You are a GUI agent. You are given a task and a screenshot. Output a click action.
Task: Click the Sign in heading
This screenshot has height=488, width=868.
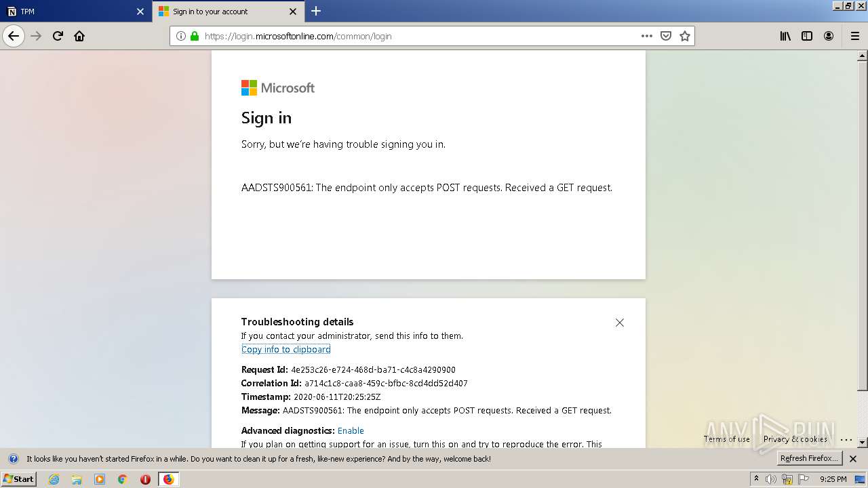[x=267, y=118]
